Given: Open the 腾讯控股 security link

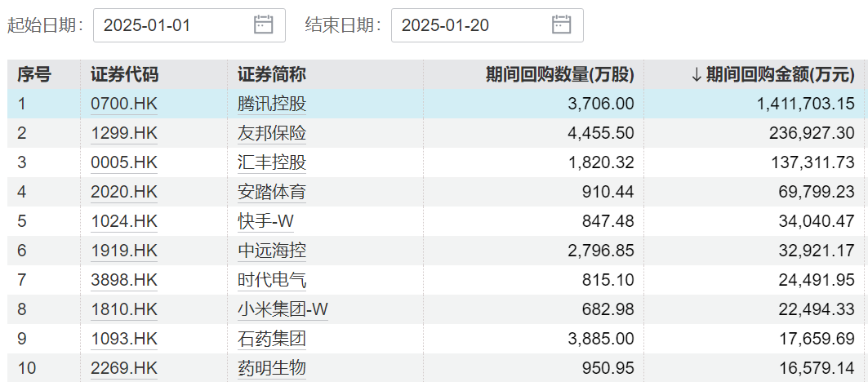Looking at the screenshot, I should pos(272,104).
